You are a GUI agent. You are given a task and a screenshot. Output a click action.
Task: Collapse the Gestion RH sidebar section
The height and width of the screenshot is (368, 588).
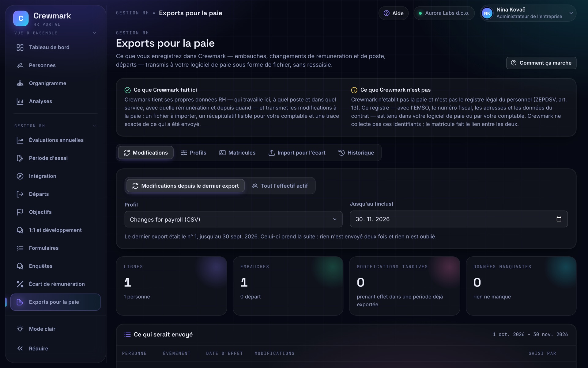click(94, 126)
